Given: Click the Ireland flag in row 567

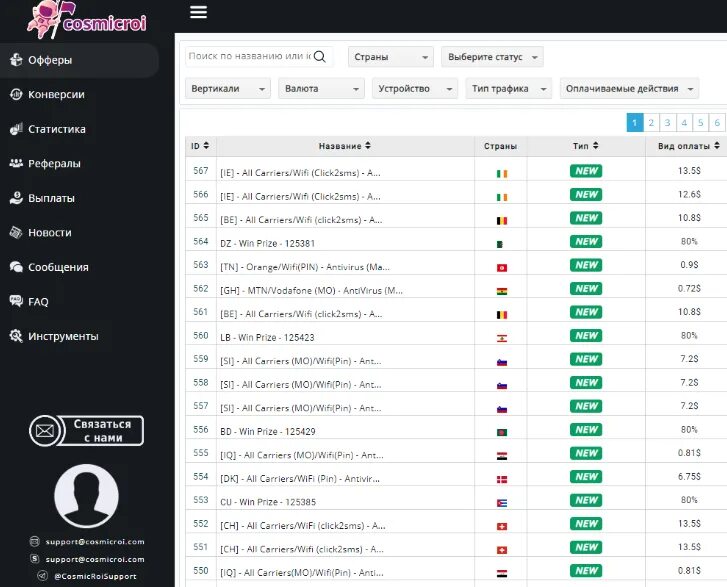Looking at the screenshot, I should [x=502, y=174].
